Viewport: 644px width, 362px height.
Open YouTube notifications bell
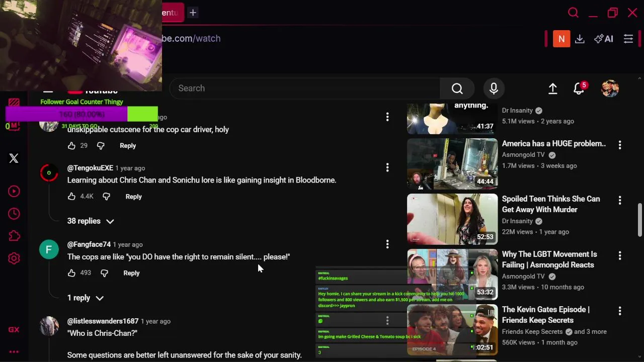click(579, 88)
